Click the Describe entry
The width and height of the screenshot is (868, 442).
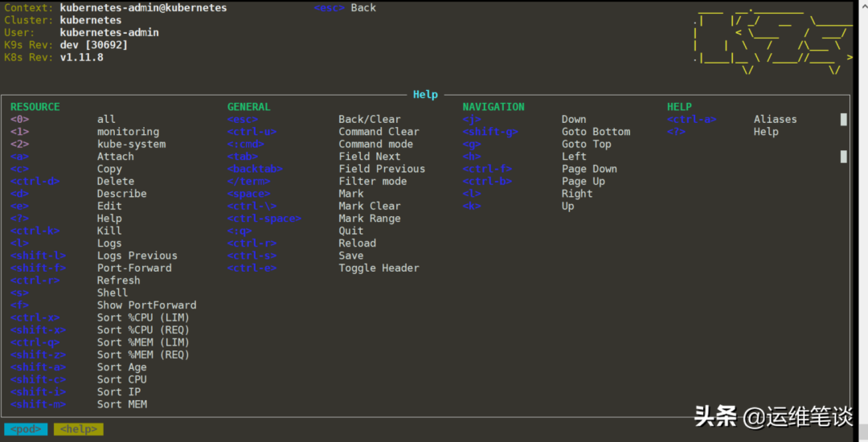tap(122, 194)
